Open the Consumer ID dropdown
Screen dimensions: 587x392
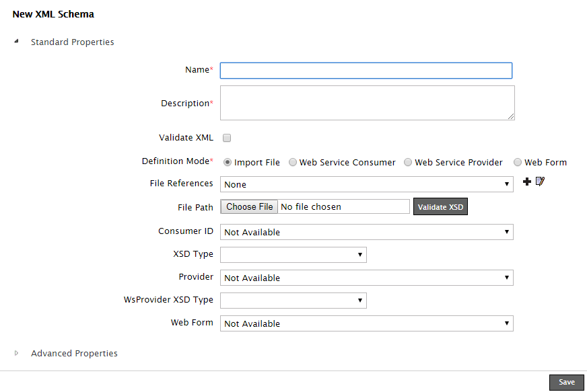click(x=366, y=232)
